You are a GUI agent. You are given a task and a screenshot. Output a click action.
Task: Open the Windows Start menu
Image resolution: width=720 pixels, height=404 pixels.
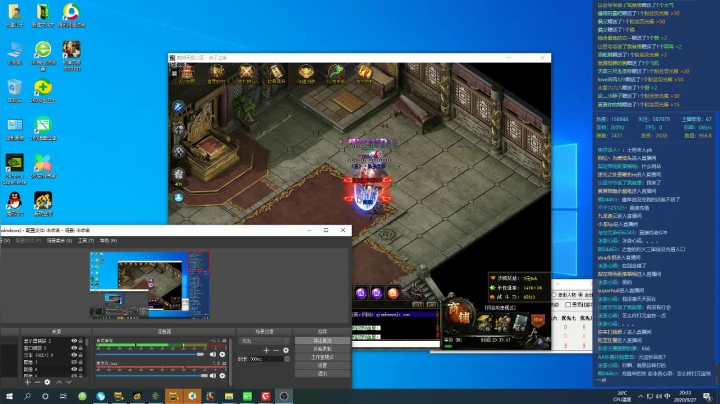(9, 396)
